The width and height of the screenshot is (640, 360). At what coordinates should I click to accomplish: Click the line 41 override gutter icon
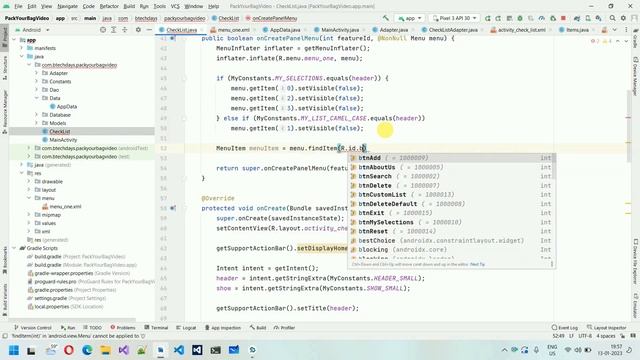coord(173,38)
